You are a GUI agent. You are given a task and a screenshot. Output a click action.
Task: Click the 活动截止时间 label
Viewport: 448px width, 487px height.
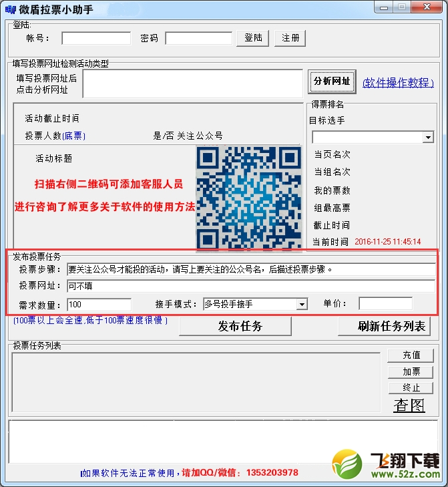(52, 118)
